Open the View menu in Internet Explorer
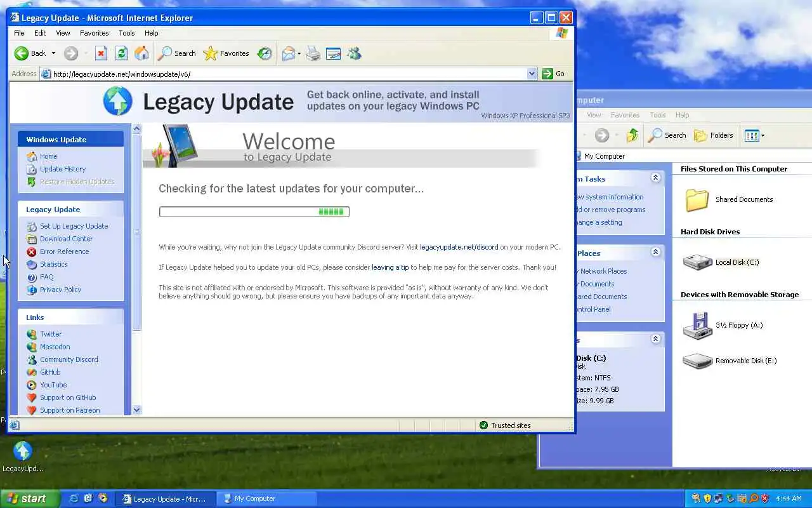The height and width of the screenshot is (508, 812). (x=63, y=33)
